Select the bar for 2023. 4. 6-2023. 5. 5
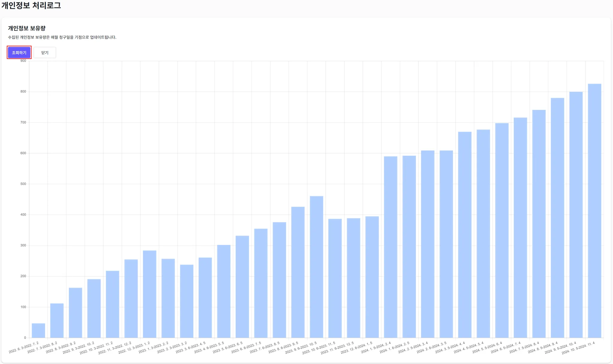 coord(224,291)
